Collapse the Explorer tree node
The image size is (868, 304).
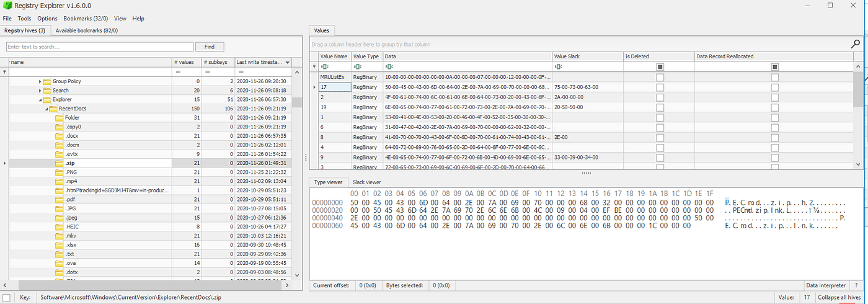[40, 99]
